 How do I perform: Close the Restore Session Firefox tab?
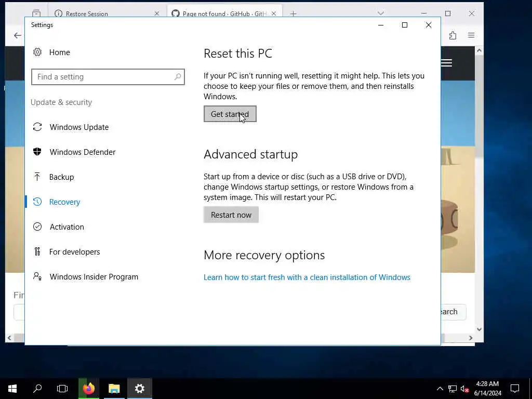pyautogui.click(x=157, y=14)
